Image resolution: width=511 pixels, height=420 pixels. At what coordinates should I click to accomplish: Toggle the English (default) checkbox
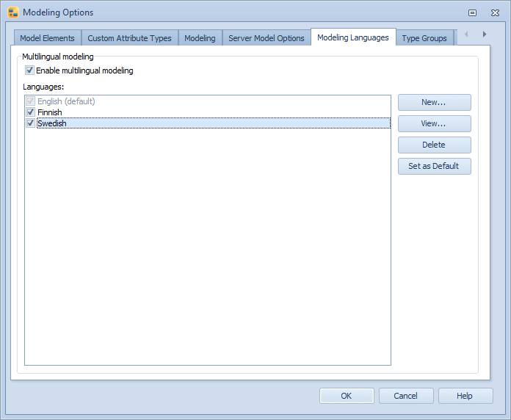[x=31, y=101]
